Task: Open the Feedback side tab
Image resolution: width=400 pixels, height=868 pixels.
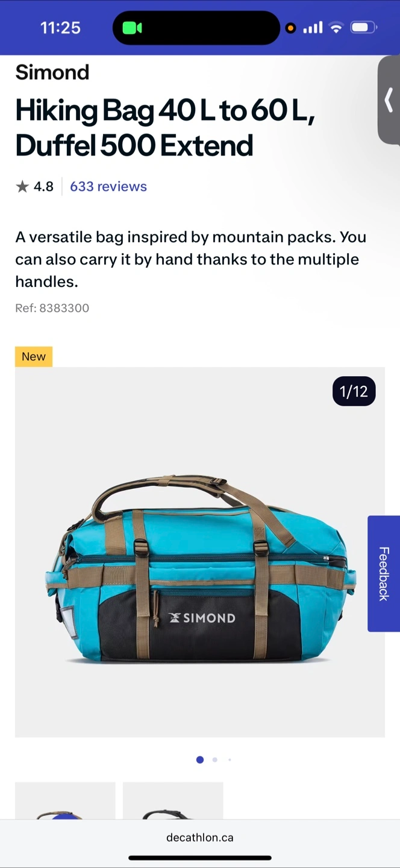Action: click(x=384, y=573)
